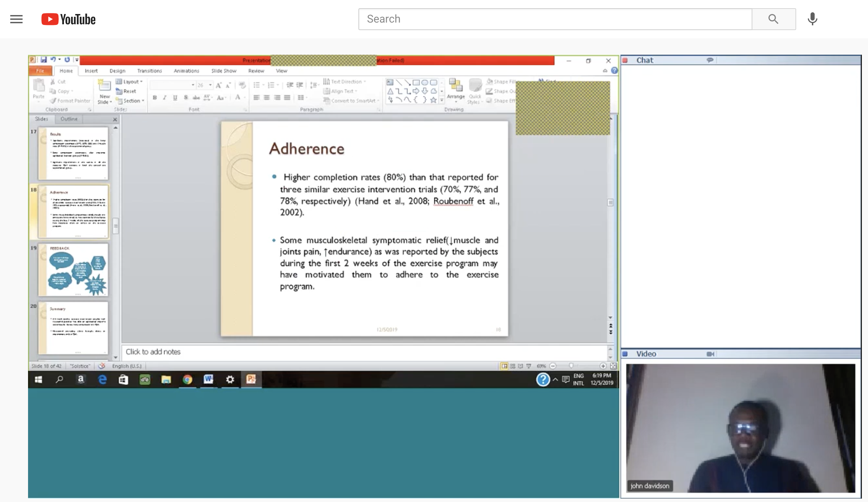Image resolution: width=868 pixels, height=502 pixels.
Task: Open Chrome from the Windows taskbar
Action: click(187, 380)
